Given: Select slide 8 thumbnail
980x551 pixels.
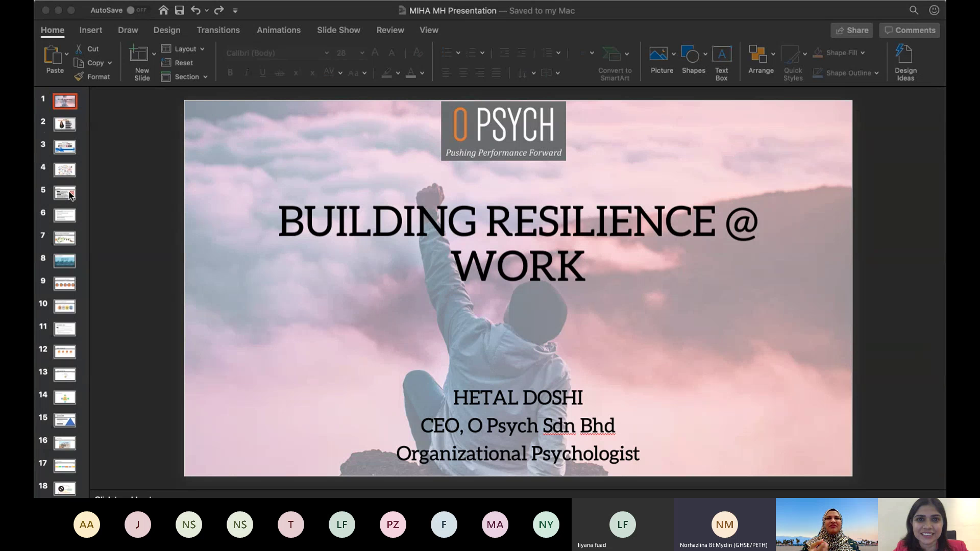Looking at the screenshot, I should pyautogui.click(x=65, y=261).
